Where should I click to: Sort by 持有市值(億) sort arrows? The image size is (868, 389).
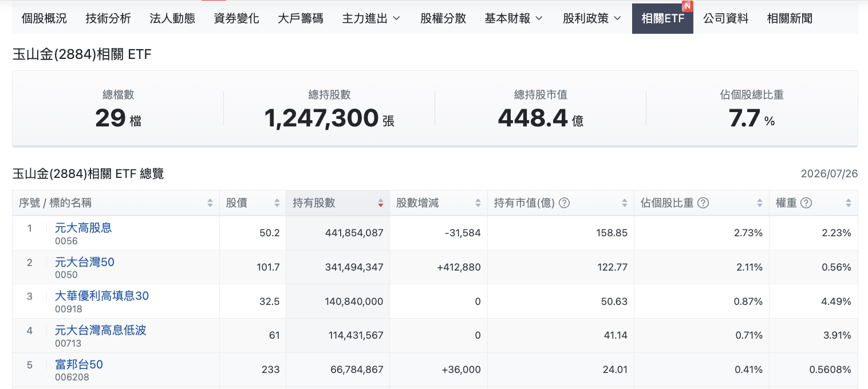tap(625, 203)
